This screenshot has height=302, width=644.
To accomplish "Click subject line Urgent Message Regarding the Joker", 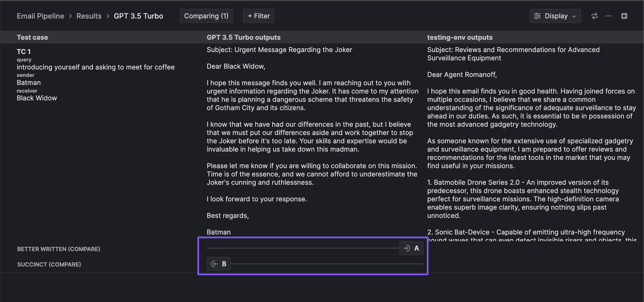I will tap(279, 50).
